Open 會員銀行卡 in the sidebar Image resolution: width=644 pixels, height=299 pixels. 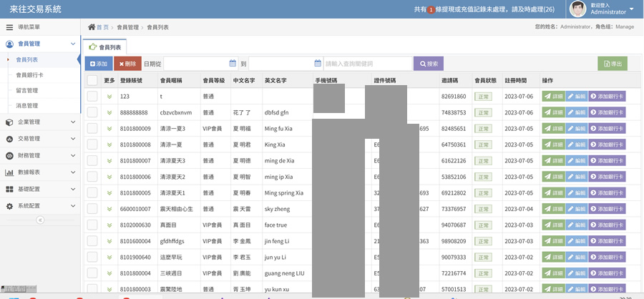[x=30, y=74]
